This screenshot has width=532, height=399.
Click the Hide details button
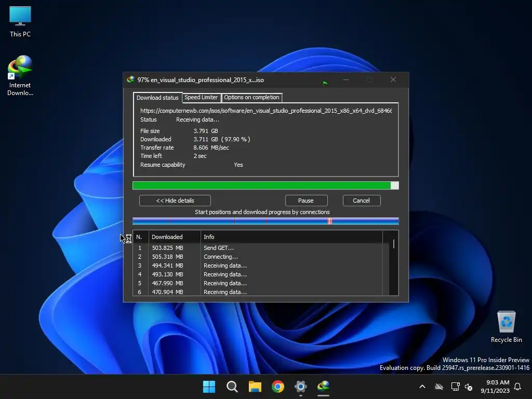175,201
